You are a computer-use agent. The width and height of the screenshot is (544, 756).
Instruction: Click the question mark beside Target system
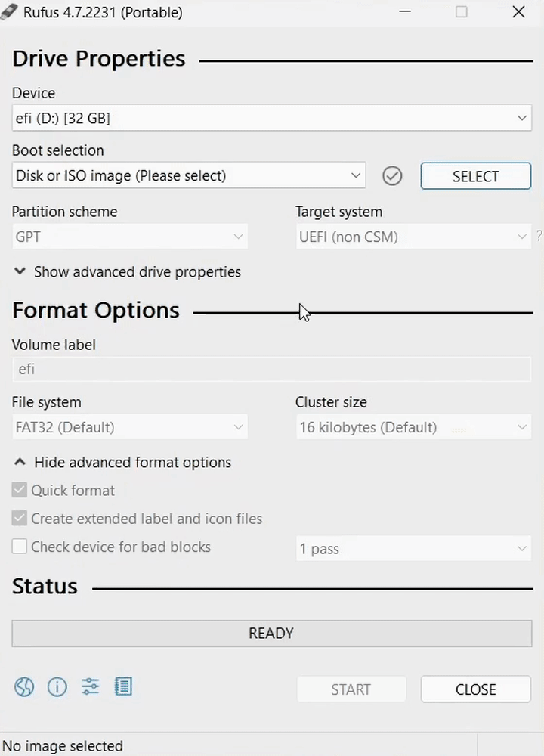pyautogui.click(x=539, y=236)
